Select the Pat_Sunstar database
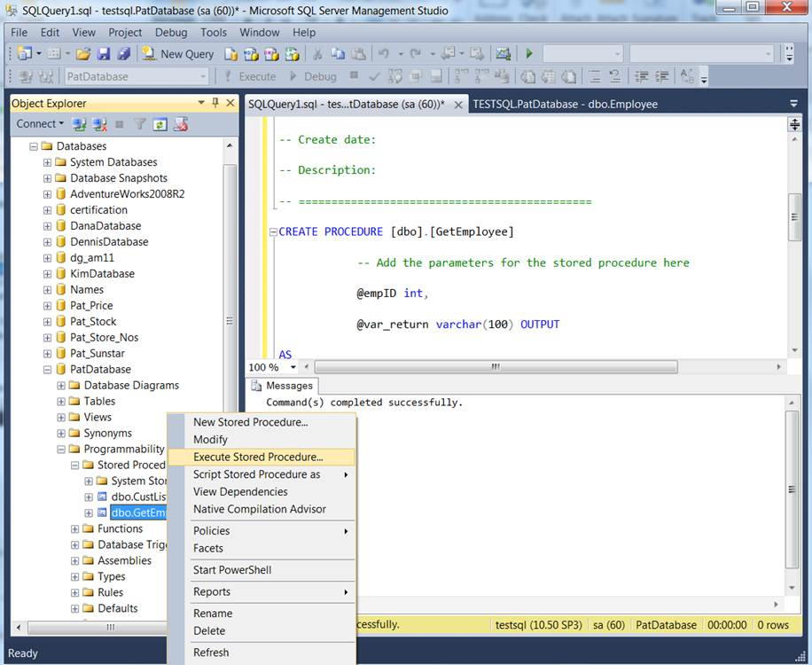Image resolution: width=812 pixels, height=665 pixels. (x=98, y=354)
